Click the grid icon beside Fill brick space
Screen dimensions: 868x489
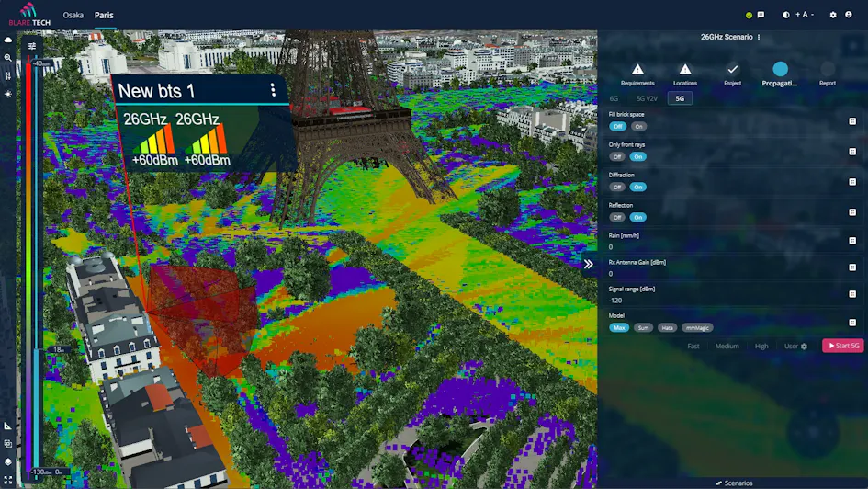click(x=852, y=121)
